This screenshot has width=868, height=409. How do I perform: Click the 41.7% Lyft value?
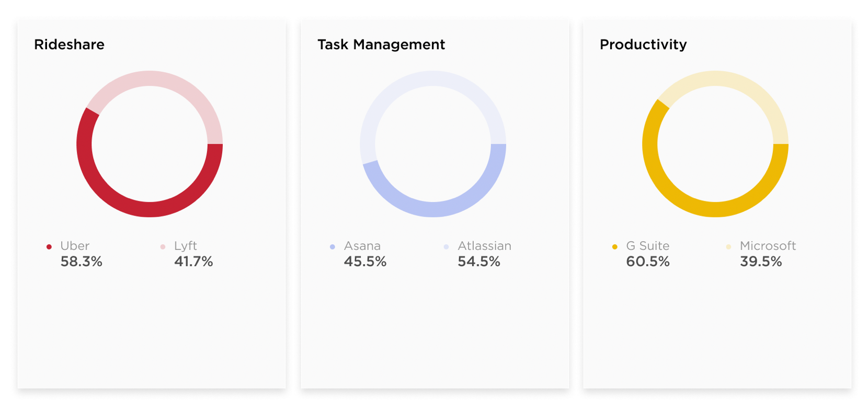point(193,262)
